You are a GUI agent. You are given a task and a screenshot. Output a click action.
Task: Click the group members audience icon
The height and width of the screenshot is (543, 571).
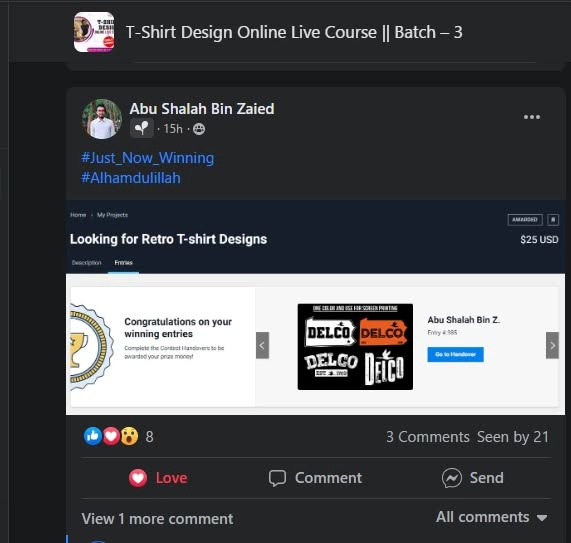pyautogui.click(x=199, y=129)
